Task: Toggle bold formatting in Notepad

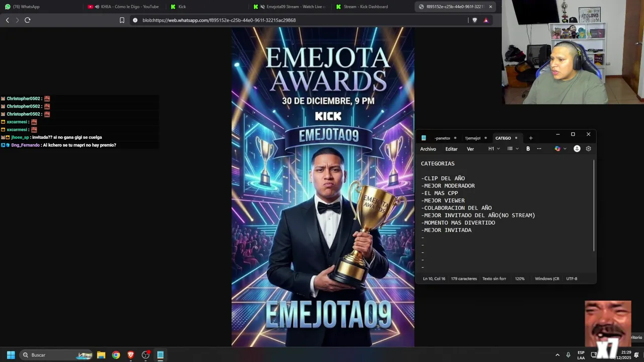Action: pyautogui.click(x=528, y=149)
